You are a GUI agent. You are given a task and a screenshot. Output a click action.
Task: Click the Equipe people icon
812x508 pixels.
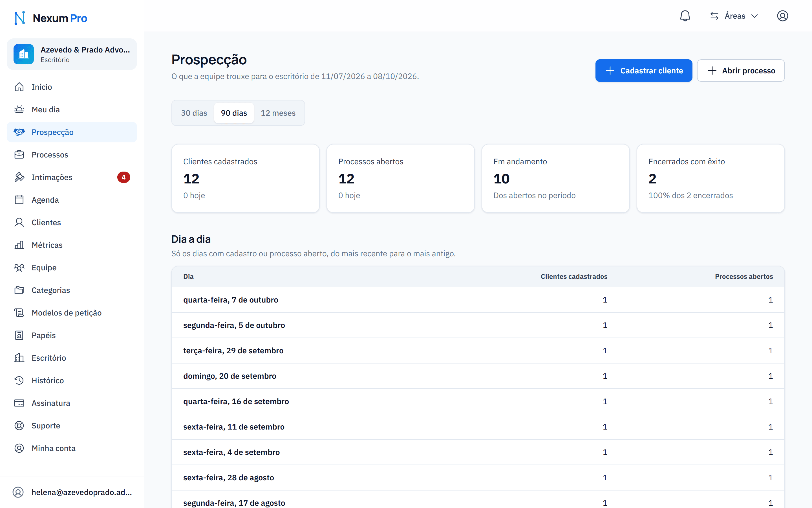19,268
